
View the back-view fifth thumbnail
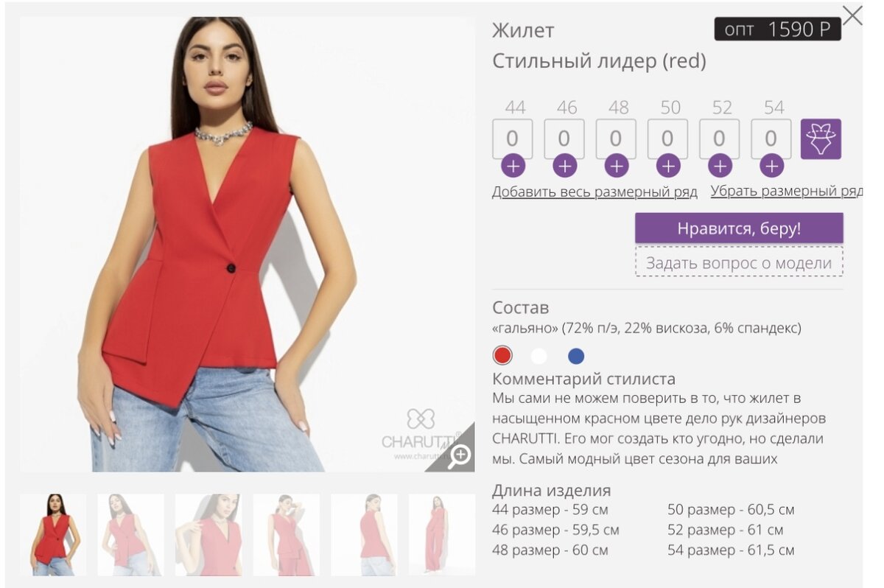364,534
